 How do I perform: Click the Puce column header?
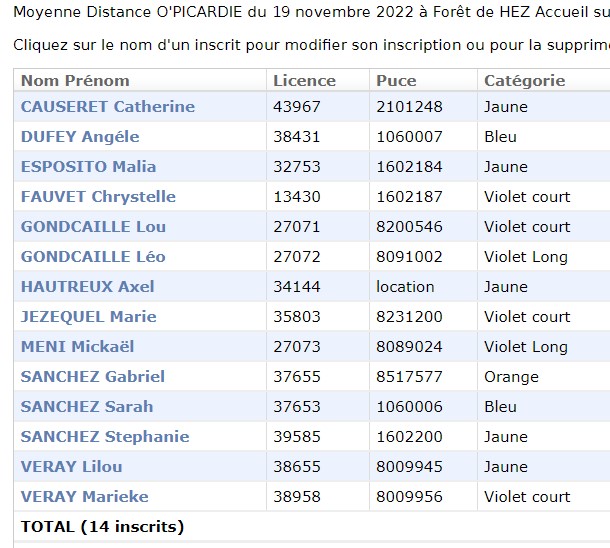396,81
